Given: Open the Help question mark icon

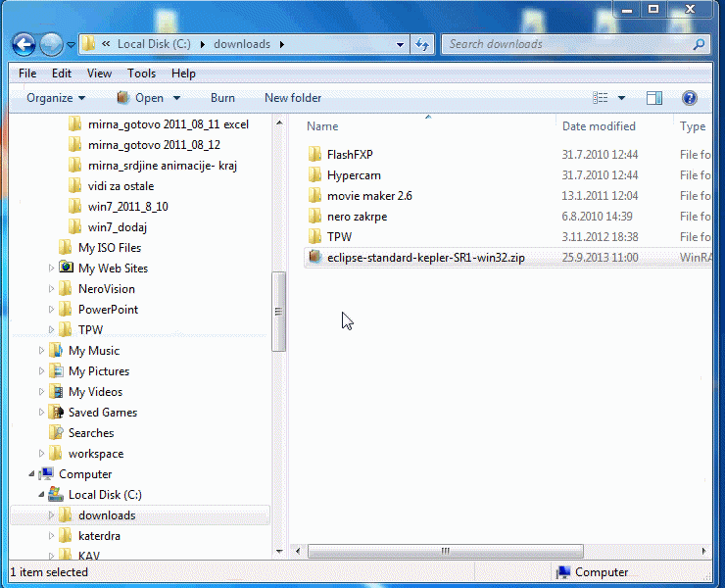Looking at the screenshot, I should click(x=689, y=98).
